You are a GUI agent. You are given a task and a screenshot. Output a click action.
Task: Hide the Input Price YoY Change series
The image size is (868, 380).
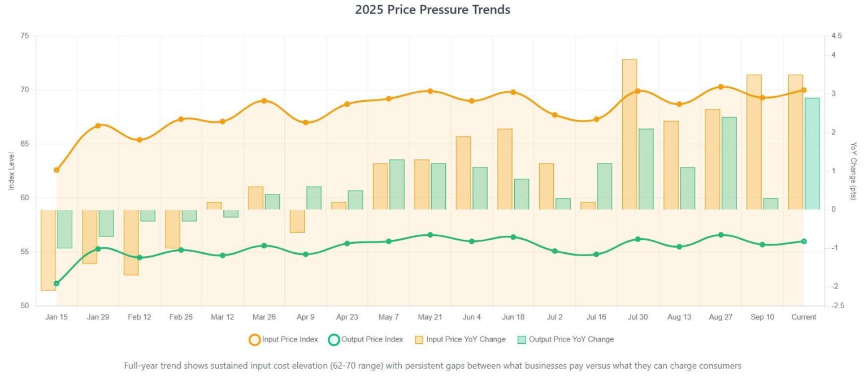point(460,339)
